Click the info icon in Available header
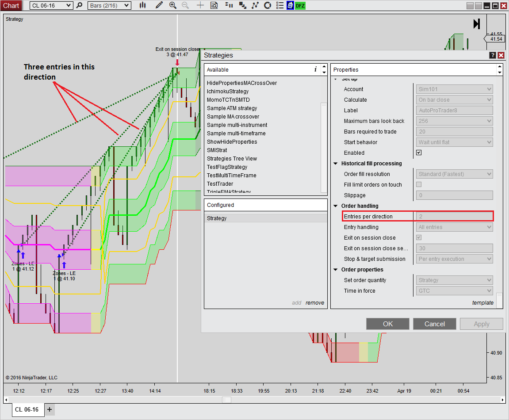This screenshot has width=509, height=420. click(315, 69)
